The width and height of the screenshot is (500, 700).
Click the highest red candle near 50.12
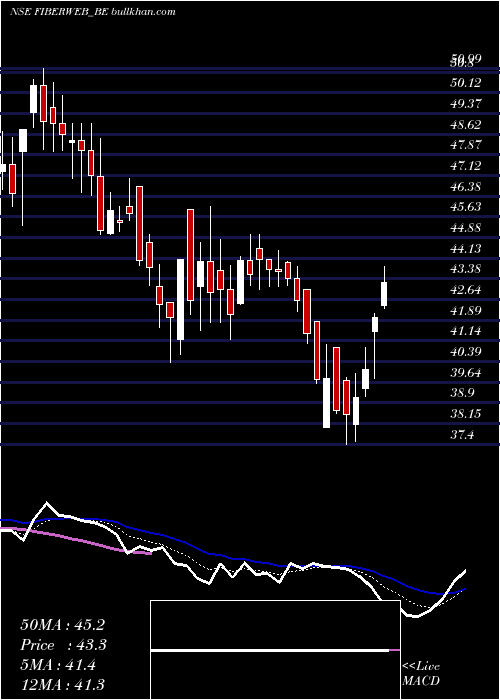pyautogui.click(x=43, y=104)
